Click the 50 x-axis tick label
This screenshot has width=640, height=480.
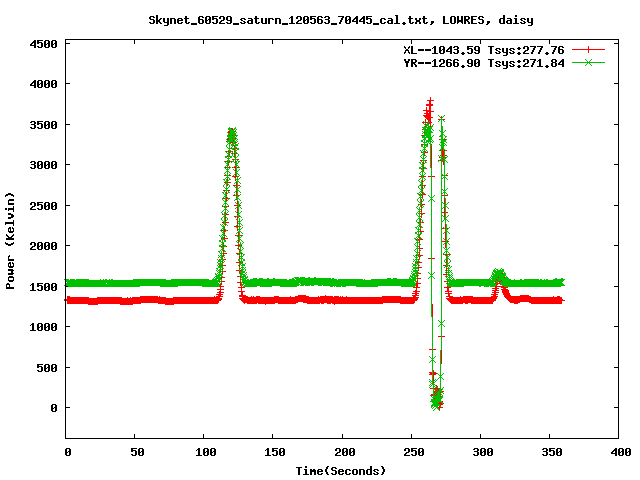coord(137,452)
